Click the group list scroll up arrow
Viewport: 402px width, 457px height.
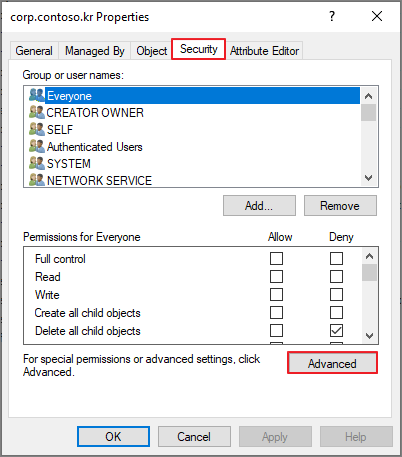368,96
